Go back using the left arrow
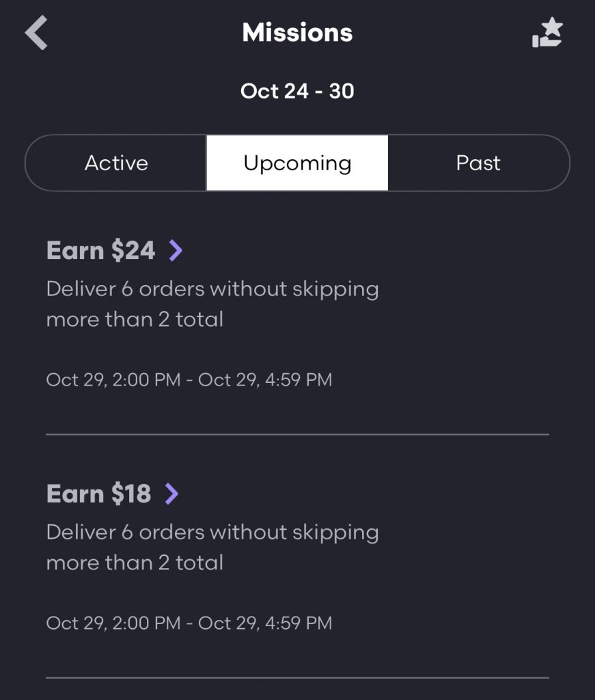The height and width of the screenshot is (700, 595). [x=37, y=33]
